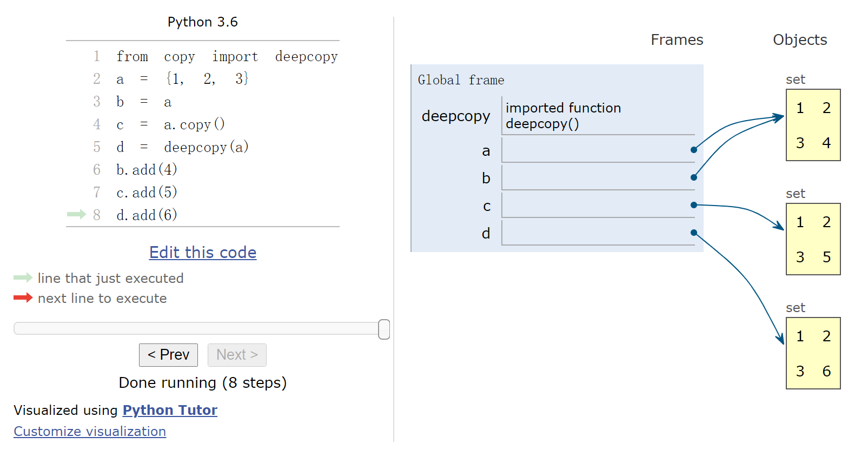
Task: Click the light green arrow in legend
Action: pos(23,278)
